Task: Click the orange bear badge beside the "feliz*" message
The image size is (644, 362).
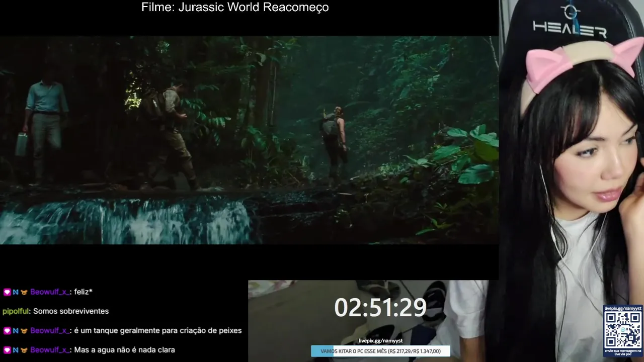Action: [x=24, y=292]
